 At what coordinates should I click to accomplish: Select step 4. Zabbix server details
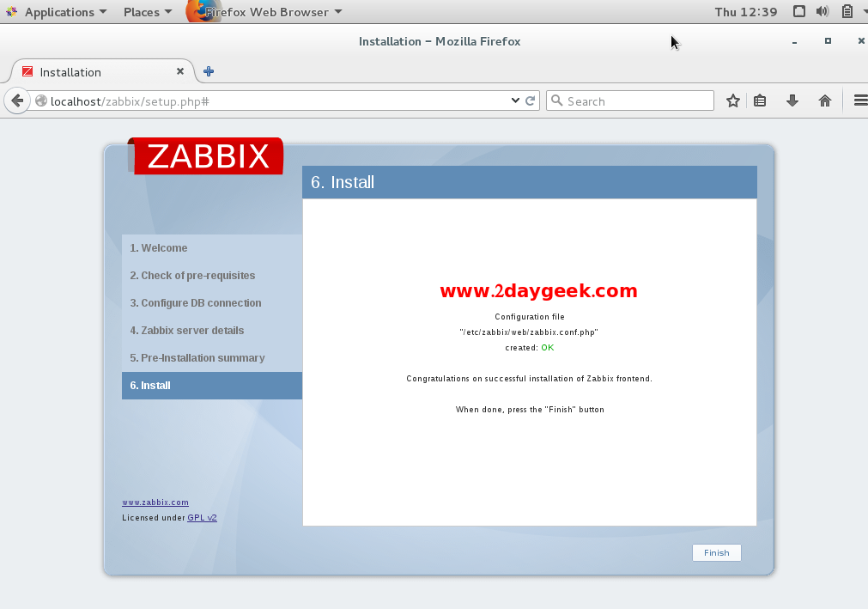point(212,330)
